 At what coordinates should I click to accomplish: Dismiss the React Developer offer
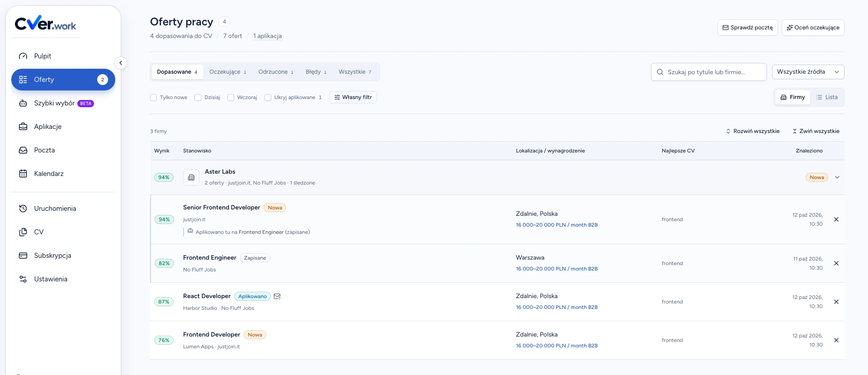click(836, 302)
